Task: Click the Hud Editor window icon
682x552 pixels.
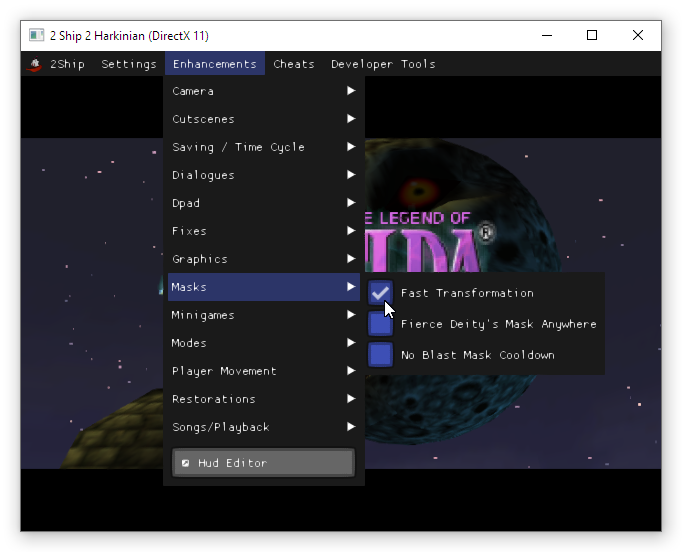Action: click(186, 463)
